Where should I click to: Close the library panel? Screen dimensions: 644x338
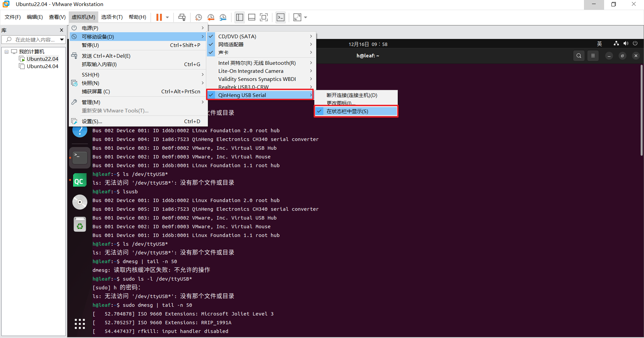point(61,30)
